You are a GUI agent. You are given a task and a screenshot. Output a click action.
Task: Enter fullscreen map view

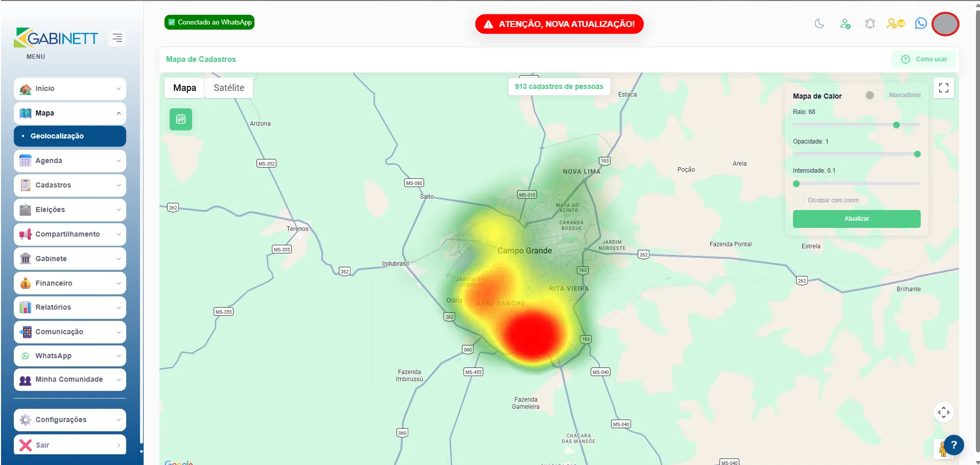tap(944, 88)
